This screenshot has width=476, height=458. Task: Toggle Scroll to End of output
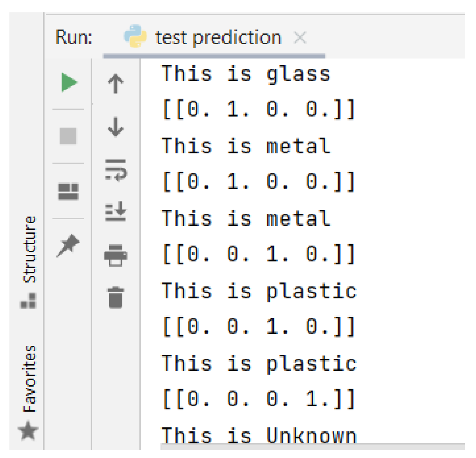(x=116, y=212)
